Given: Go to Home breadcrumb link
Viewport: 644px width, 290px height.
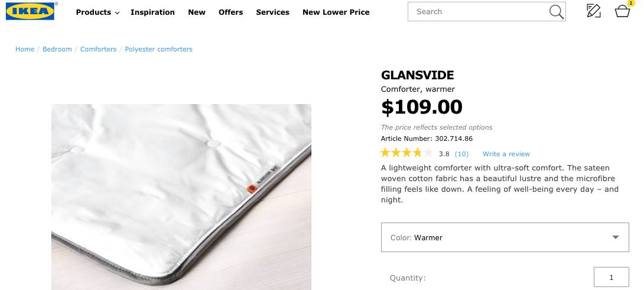Looking at the screenshot, I should coord(25,49).
